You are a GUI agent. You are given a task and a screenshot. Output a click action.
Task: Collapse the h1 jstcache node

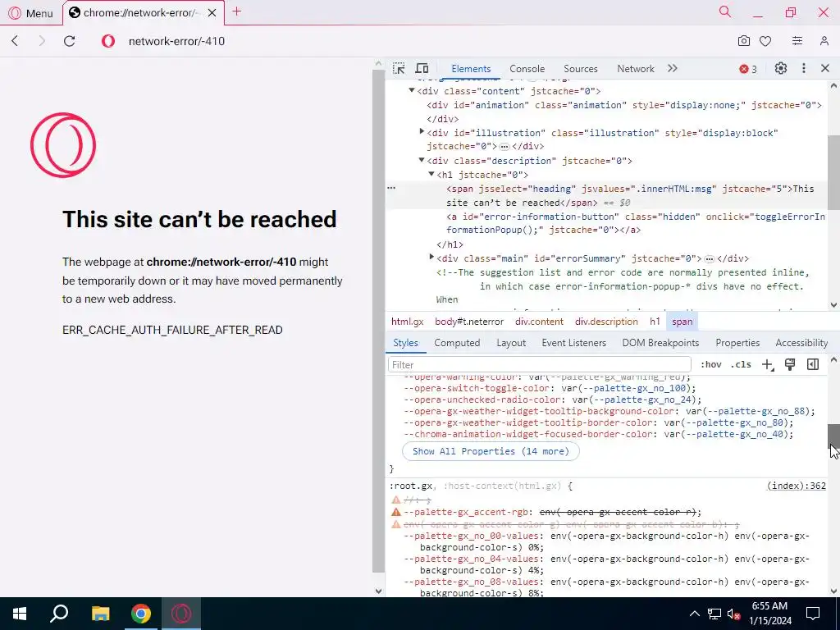point(431,174)
